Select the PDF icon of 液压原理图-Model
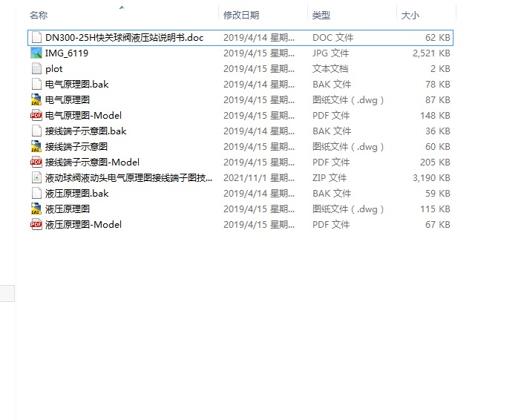 pos(36,225)
